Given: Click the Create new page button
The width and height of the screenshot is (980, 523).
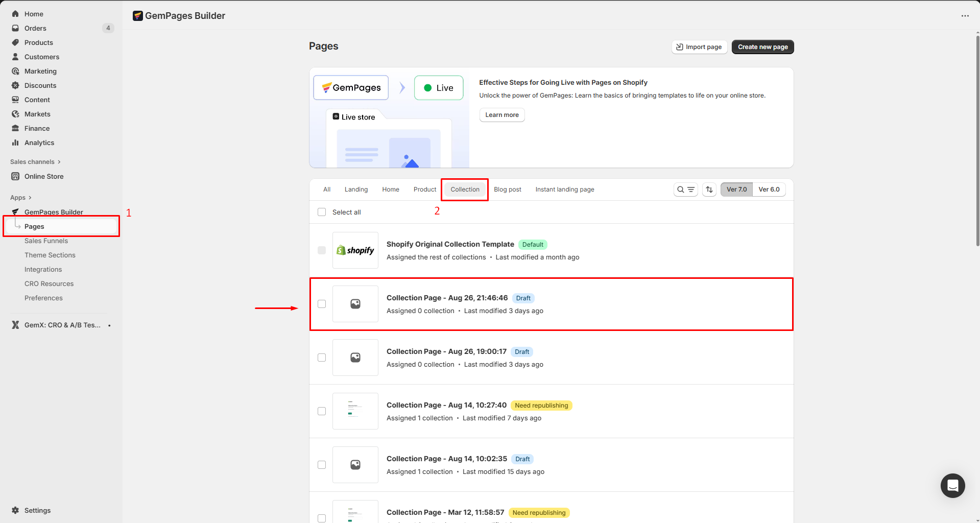Looking at the screenshot, I should point(762,47).
